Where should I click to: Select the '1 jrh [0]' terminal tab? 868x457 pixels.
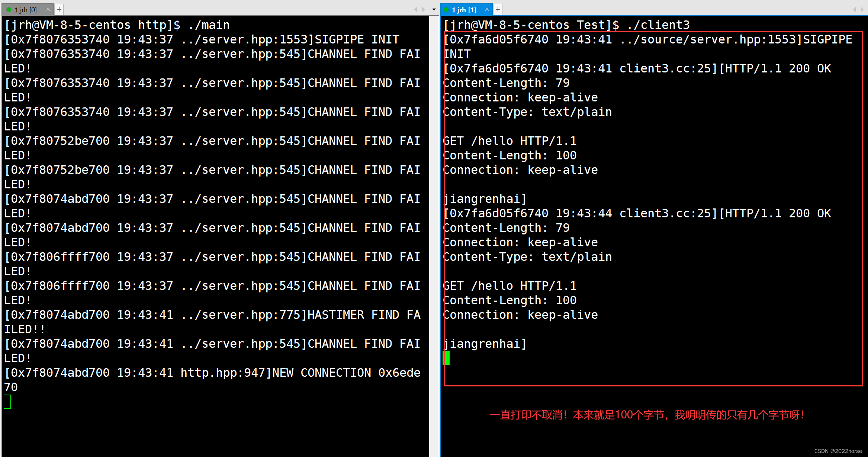26,9
